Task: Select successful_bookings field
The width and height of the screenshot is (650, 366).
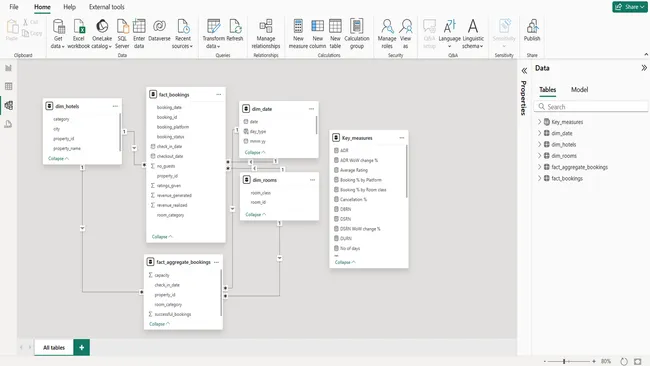Action: pos(172,314)
